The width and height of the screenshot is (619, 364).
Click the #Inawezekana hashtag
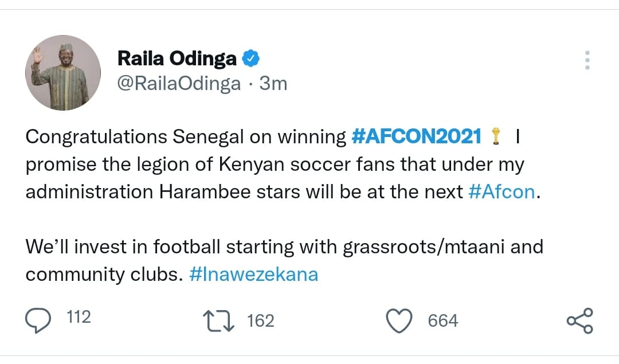pos(253,274)
